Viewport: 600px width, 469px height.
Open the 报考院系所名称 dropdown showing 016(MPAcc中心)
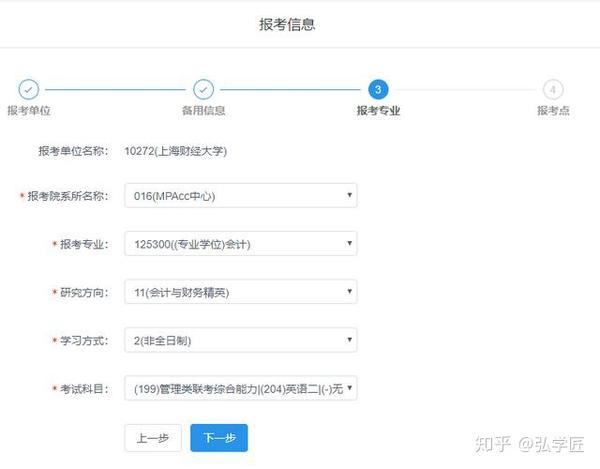(241, 195)
